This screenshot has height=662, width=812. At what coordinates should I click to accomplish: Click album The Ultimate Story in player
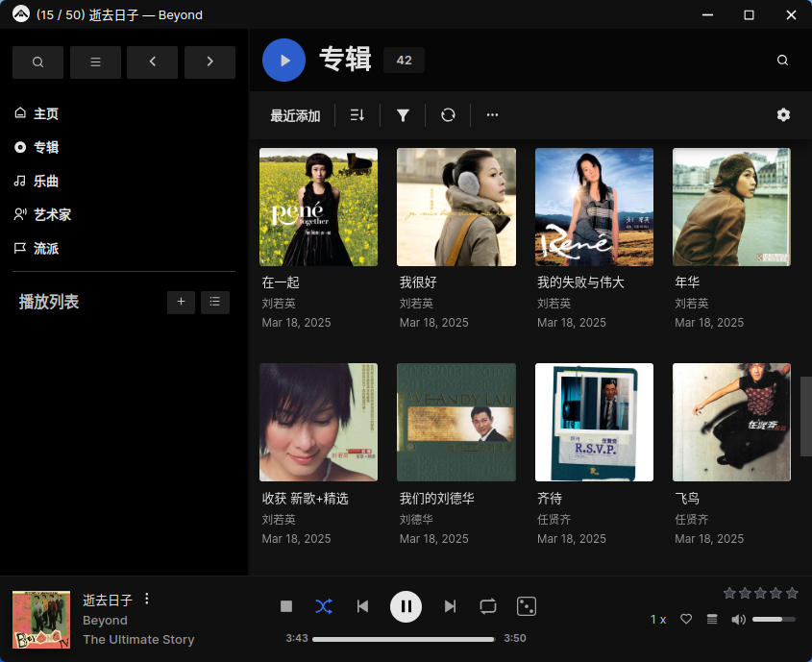[x=138, y=640]
